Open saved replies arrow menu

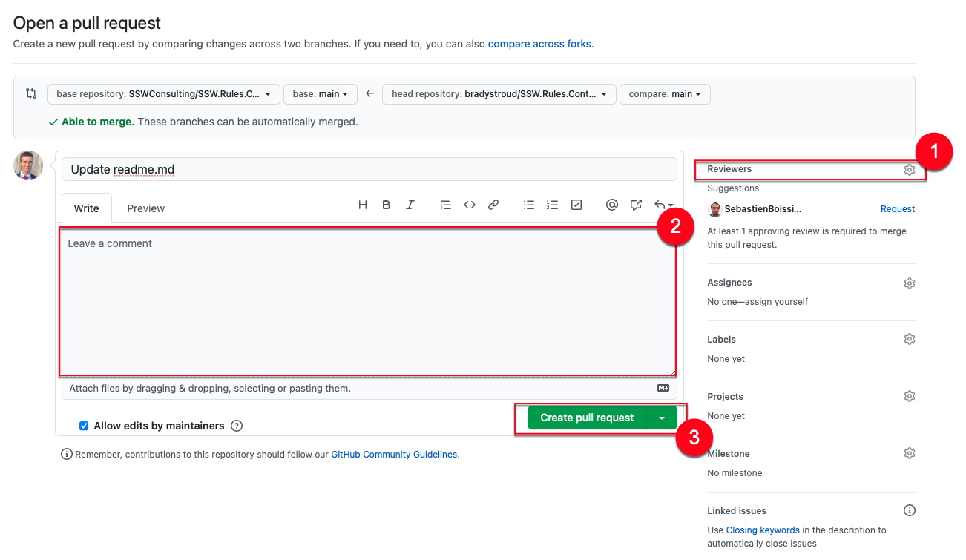coord(664,205)
